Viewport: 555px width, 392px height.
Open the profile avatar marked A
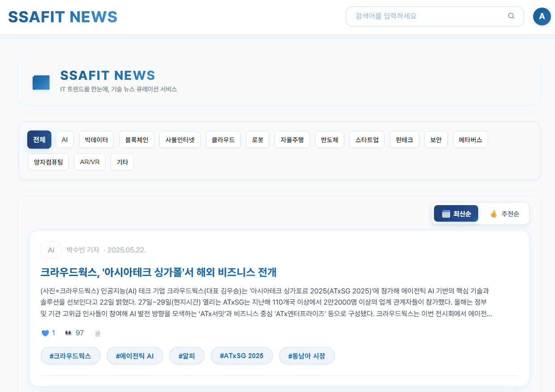pos(542,17)
